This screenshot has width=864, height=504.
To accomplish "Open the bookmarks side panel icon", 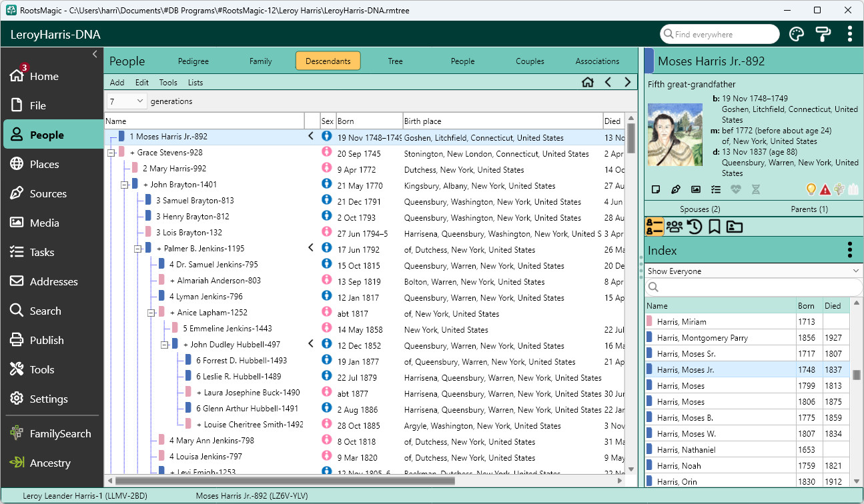I will [714, 227].
